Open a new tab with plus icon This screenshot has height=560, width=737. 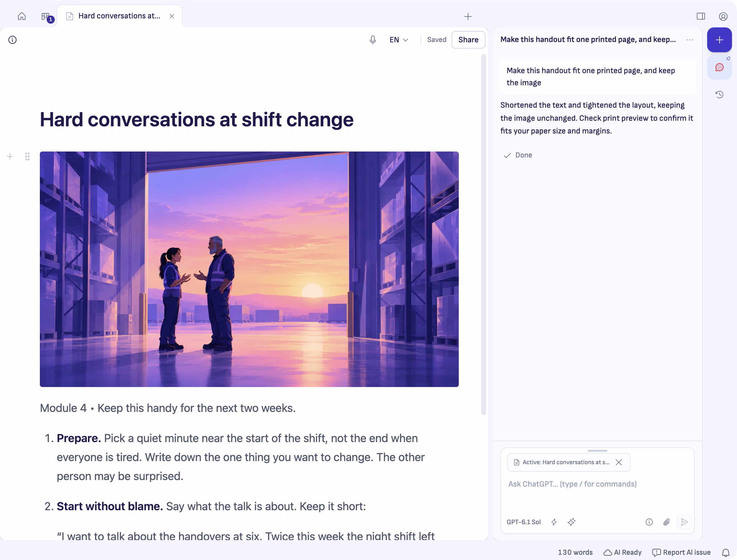coord(468,16)
